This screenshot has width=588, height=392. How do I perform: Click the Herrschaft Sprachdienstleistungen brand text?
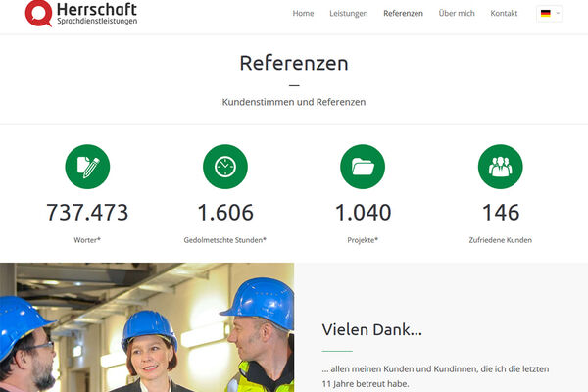[x=97, y=14]
